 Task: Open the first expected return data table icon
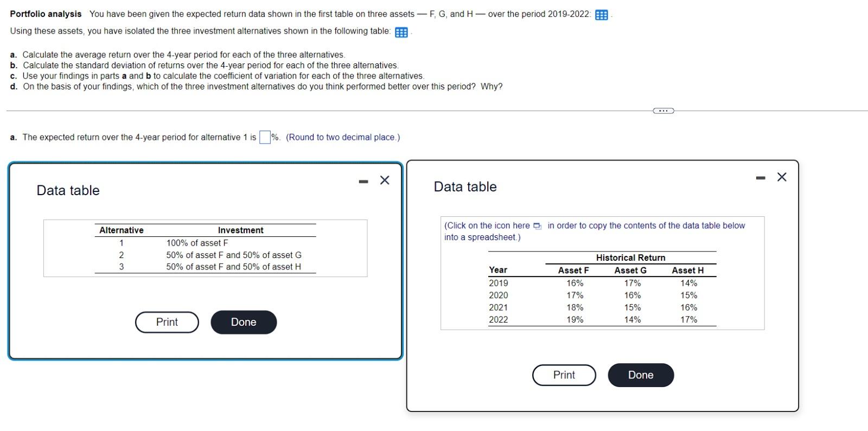tap(601, 15)
